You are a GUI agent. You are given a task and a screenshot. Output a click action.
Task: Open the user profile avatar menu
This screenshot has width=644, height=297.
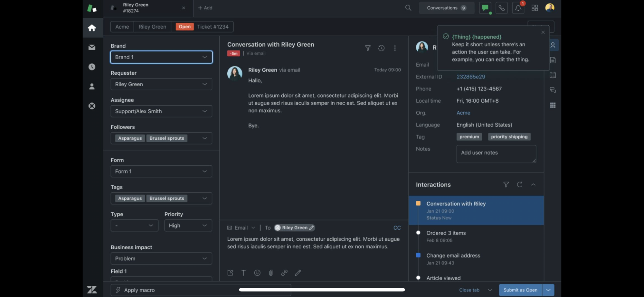point(550,7)
